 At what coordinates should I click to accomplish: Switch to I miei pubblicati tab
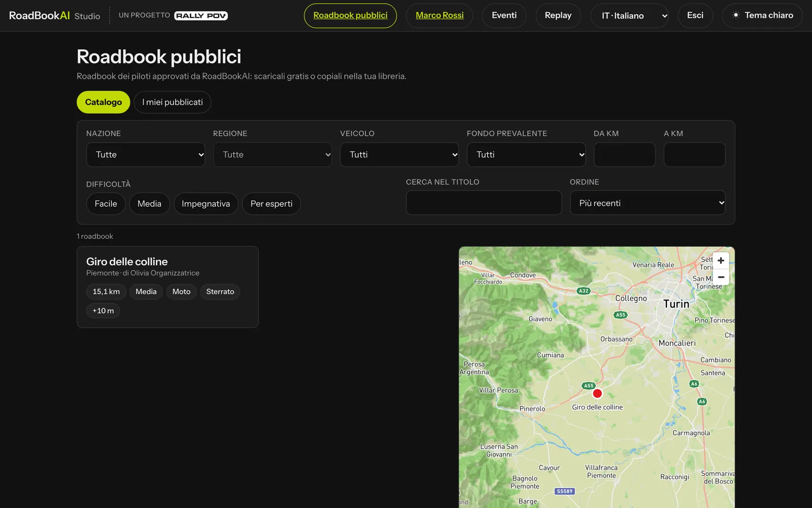coord(173,102)
